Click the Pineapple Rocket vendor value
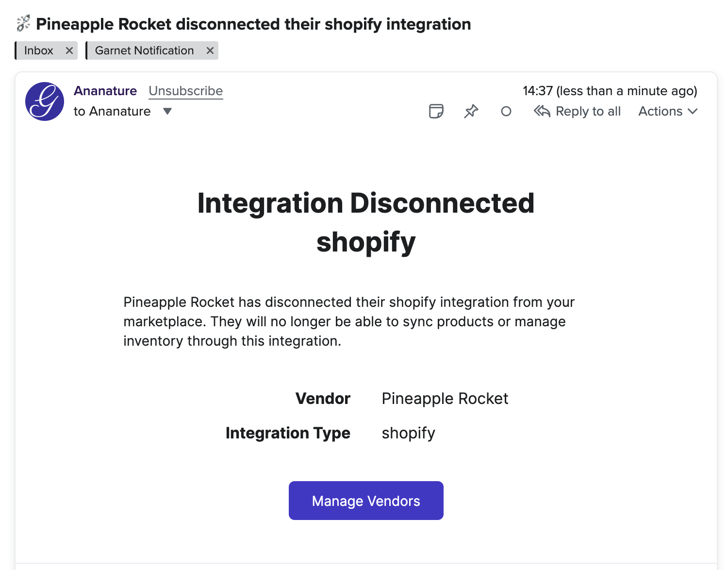The width and height of the screenshot is (728, 570). (445, 398)
